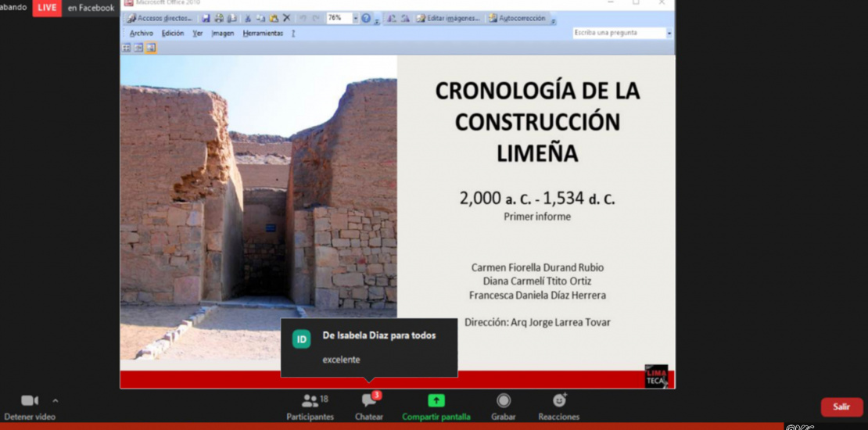Open the Edición menu
This screenshot has height=430, width=868.
[173, 33]
